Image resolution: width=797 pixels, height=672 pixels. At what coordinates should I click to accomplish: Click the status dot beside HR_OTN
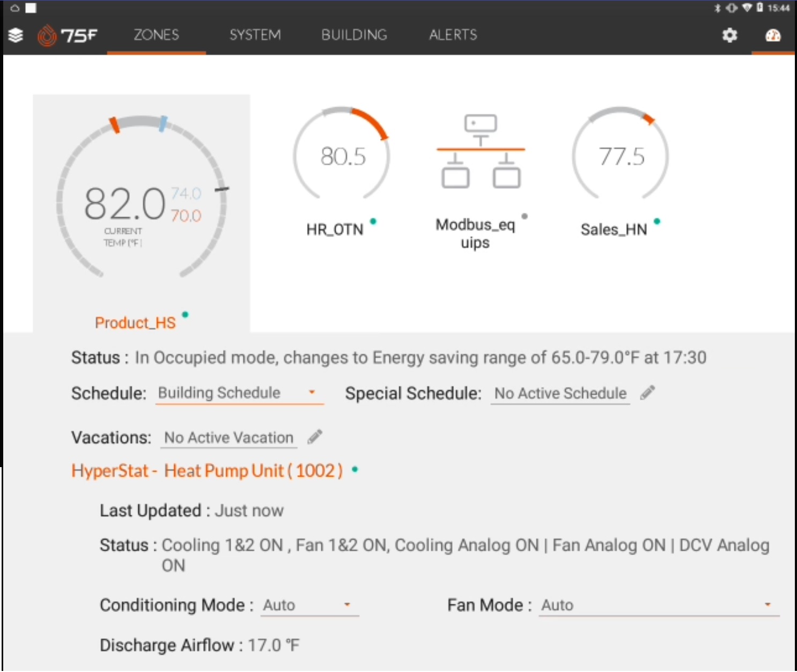pyautogui.click(x=374, y=221)
